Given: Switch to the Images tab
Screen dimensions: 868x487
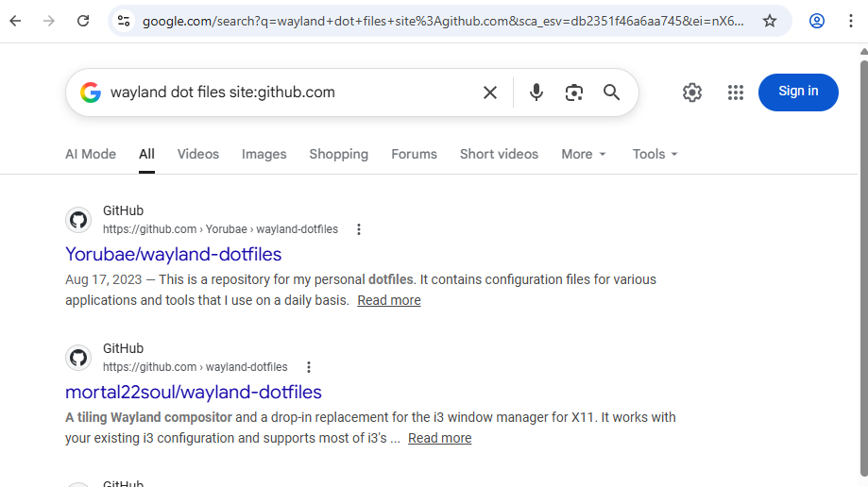Looking at the screenshot, I should 264,154.
